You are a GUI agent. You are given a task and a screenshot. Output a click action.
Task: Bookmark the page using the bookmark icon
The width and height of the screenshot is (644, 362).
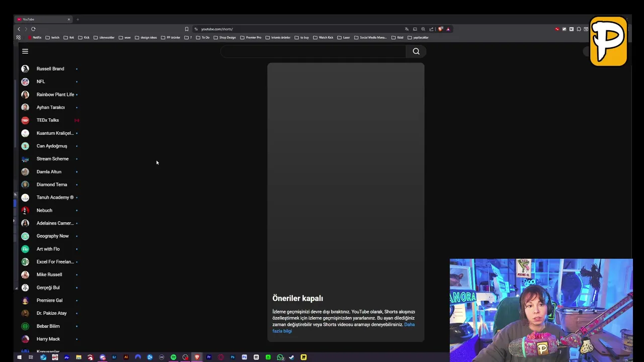(187, 29)
